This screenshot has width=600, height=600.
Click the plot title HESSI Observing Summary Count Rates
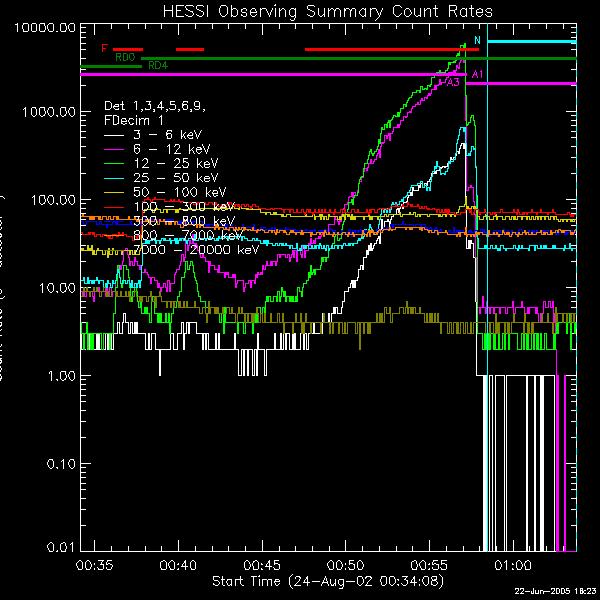pos(328,11)
